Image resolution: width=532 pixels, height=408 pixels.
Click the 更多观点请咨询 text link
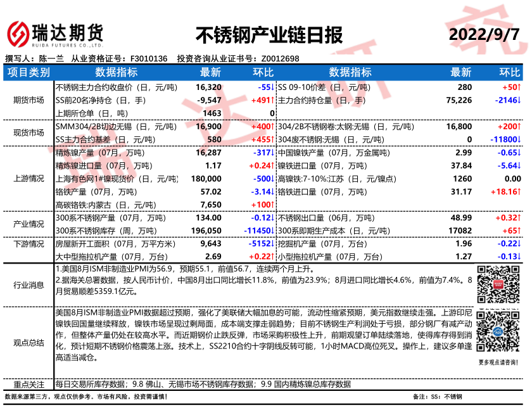[x=497, y=362]
